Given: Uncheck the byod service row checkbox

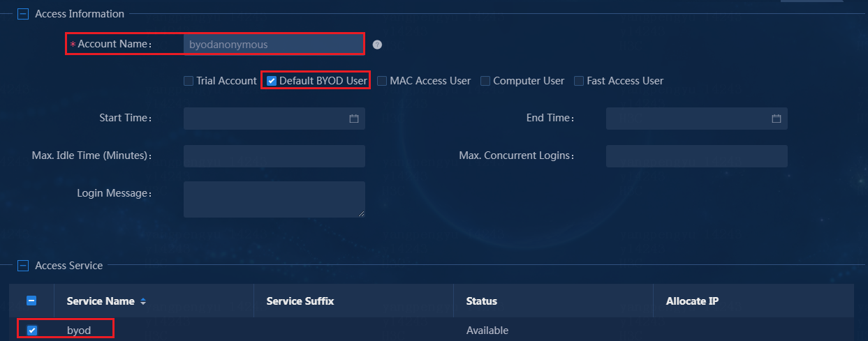Looking at the screenshot, I should coord(32,331).
